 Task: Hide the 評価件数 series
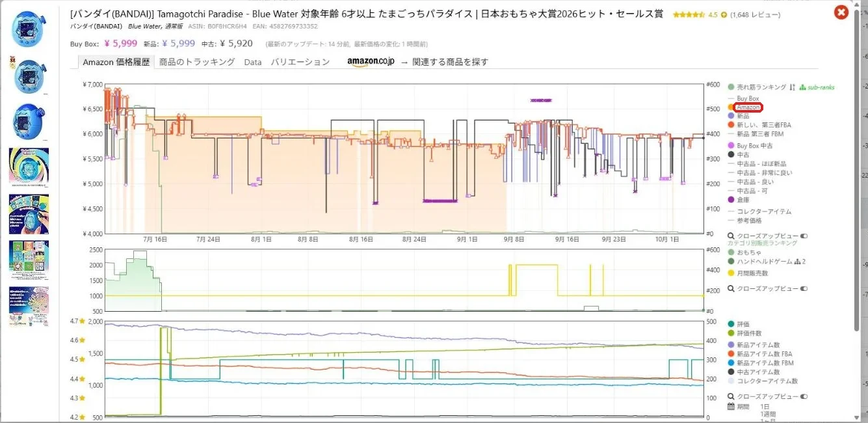coord(745,333)
